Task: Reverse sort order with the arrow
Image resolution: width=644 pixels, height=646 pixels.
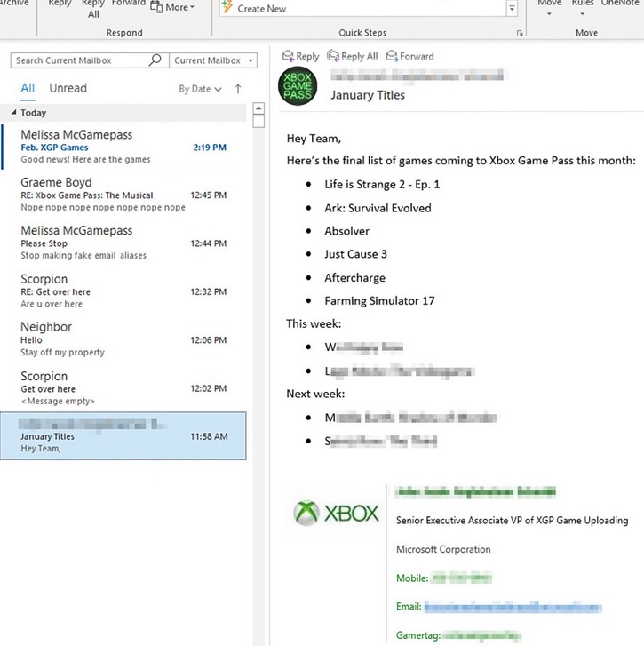Action: pyautogui.click(x=237, y=89)
